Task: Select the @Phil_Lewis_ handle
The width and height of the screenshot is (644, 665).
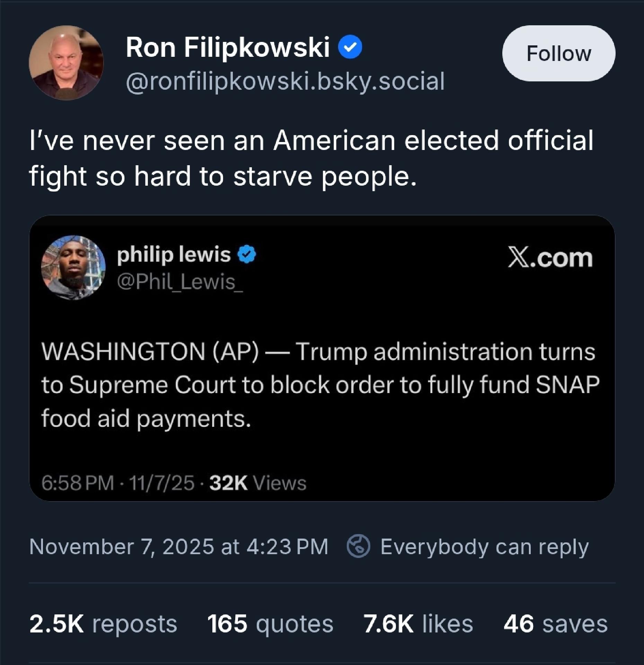Action: coord(180,282)
